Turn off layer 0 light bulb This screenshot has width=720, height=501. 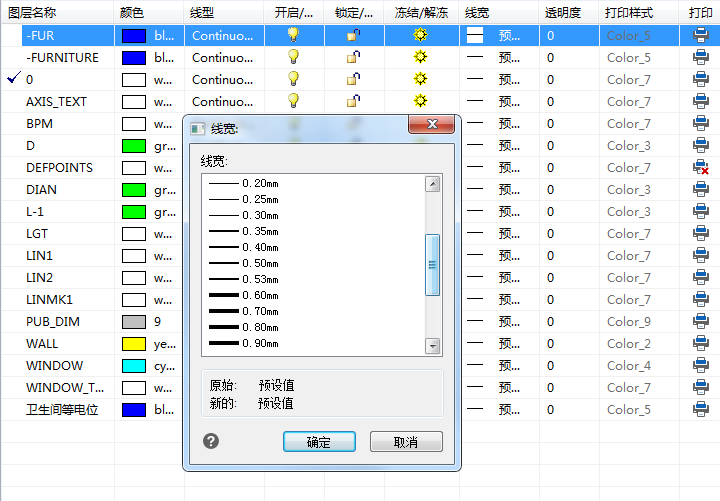point(293,79)
